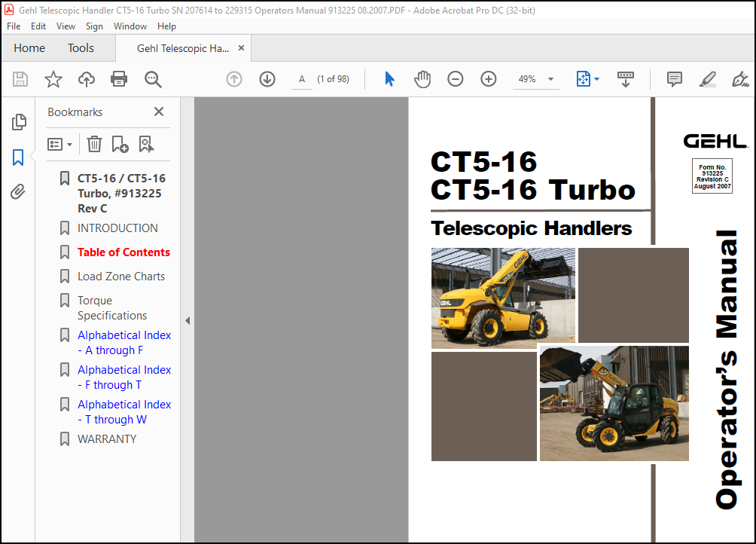Viewport: 756px width, 544px height.
Task: Open the attachments paperclip panel
Action: pyautogui.click(x=18, y=192)
